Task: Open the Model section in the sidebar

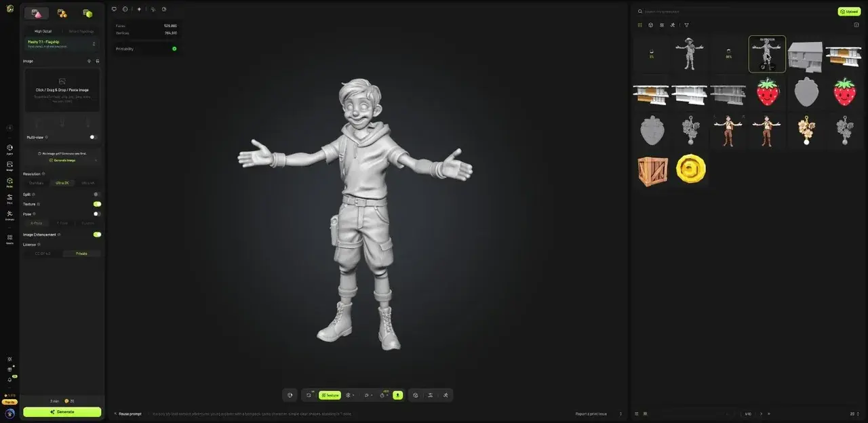Action: point(9,182)
